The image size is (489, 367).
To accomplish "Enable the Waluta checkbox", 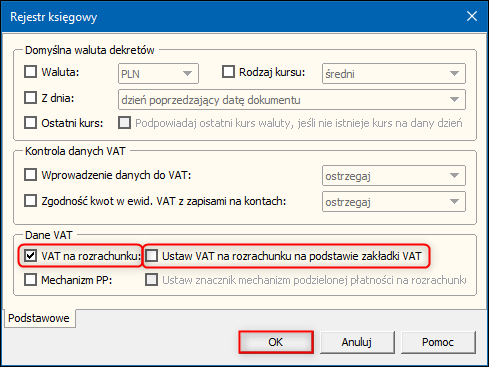I will 30,72.
